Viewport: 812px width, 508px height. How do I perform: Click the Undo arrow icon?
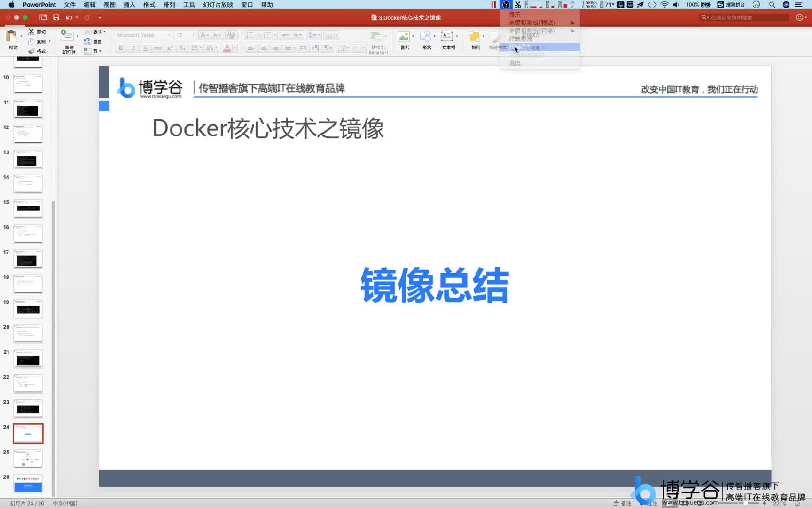coord(69,17)
